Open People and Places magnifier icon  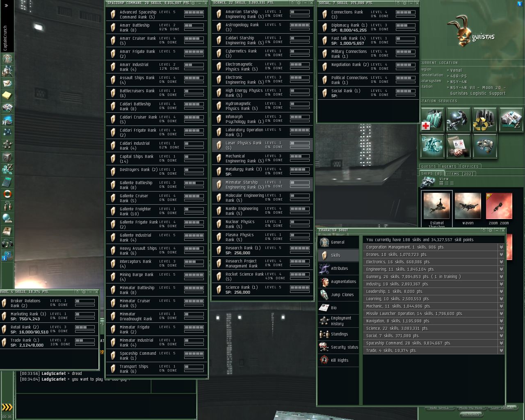pos(7,71)
